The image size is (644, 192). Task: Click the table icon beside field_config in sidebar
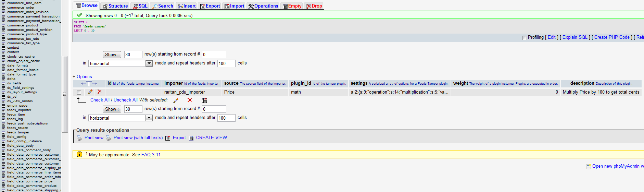tap(3, 137)
